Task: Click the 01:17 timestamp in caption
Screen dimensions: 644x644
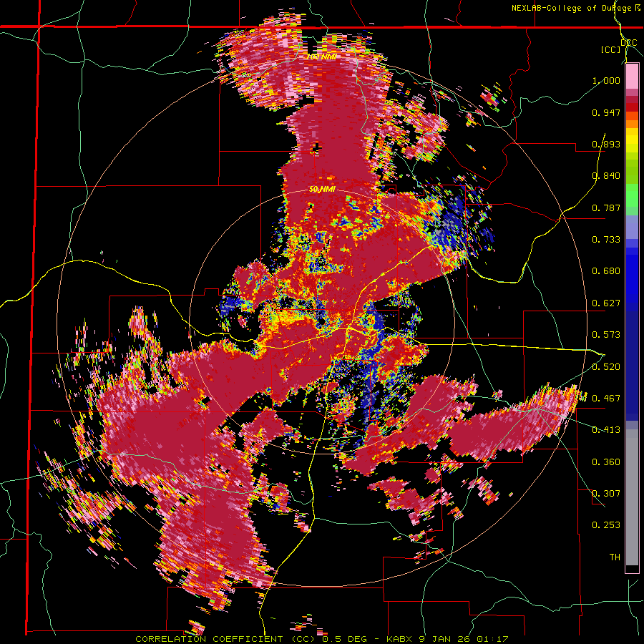Action: (492, 639)
